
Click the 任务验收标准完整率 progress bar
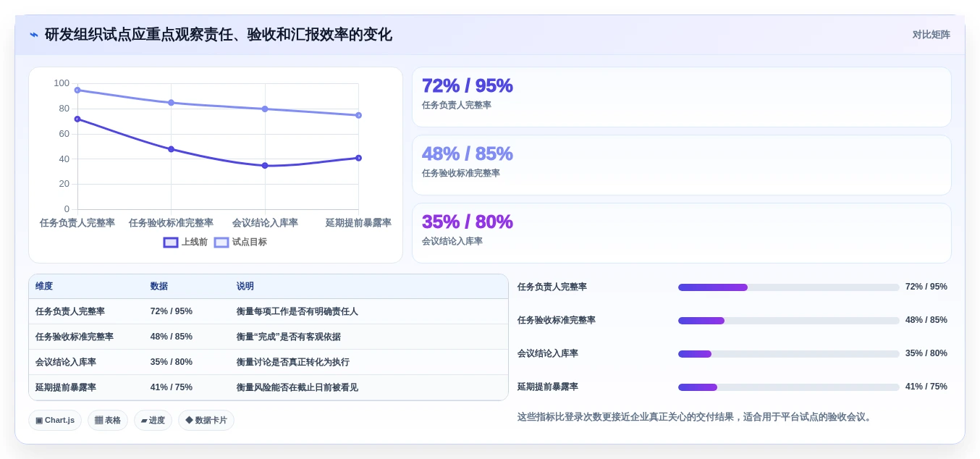(x=788, y=321)
